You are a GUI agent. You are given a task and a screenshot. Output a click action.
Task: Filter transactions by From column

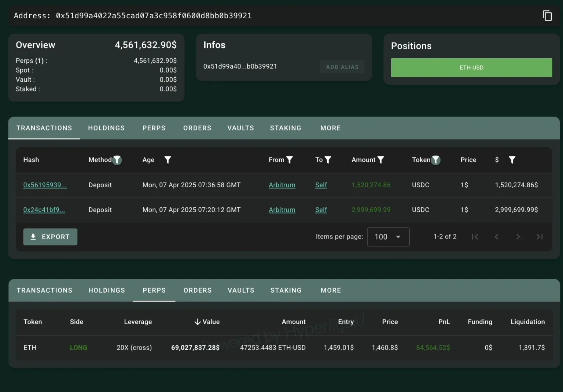(290, 160)
